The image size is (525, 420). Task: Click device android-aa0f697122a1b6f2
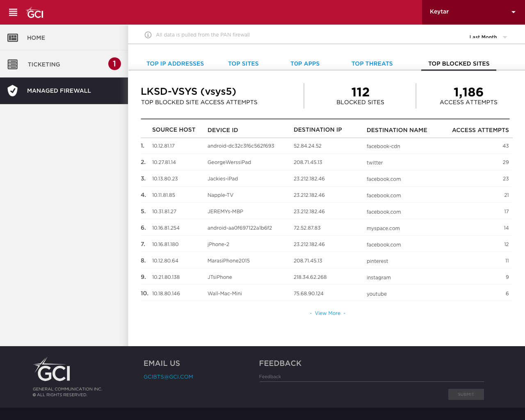tap(240, 228)
